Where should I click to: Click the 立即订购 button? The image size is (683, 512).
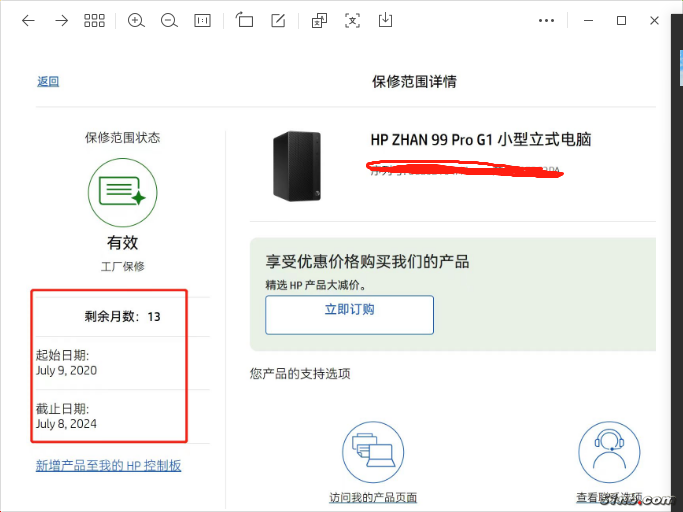[x=349, y=315]
